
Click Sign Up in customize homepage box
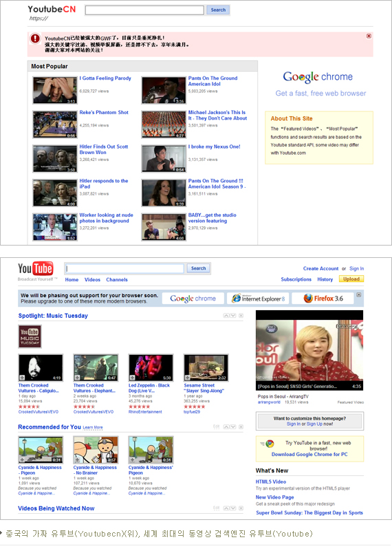coord(314,424)
